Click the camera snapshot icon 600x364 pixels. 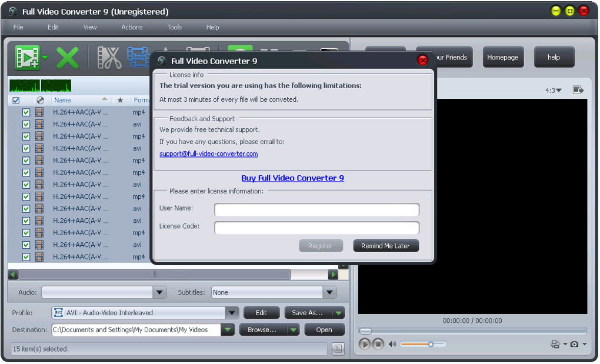574,344
